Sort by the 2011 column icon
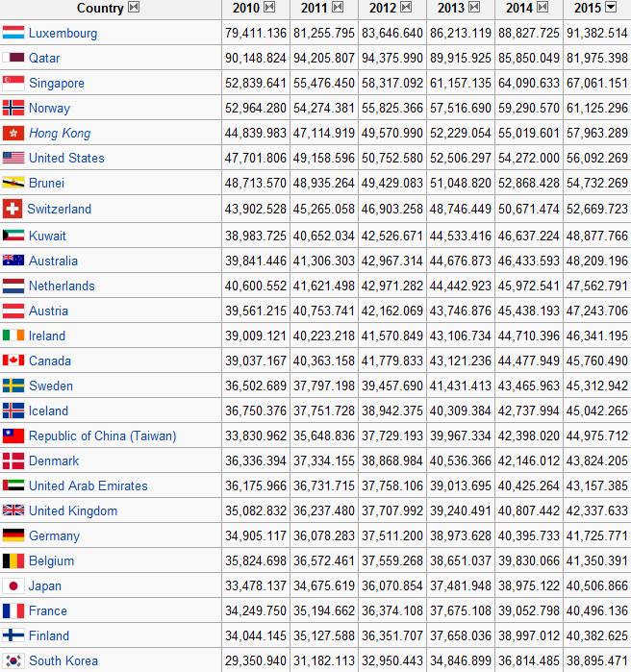 click(338, 8)
